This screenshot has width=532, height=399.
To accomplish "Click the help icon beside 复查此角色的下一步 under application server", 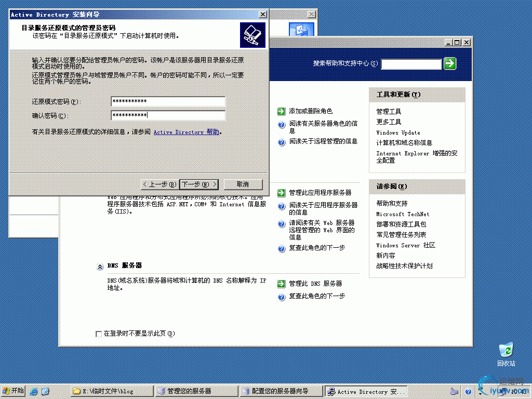I will 282,249.
